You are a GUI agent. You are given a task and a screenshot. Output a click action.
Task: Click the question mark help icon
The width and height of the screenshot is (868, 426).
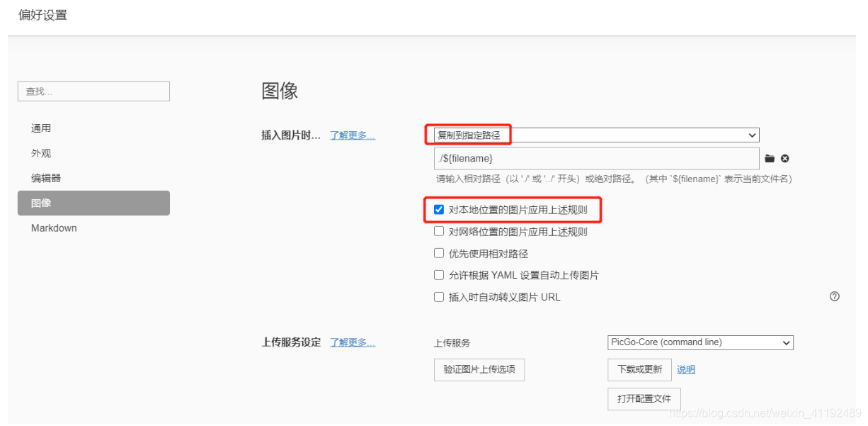835,296
